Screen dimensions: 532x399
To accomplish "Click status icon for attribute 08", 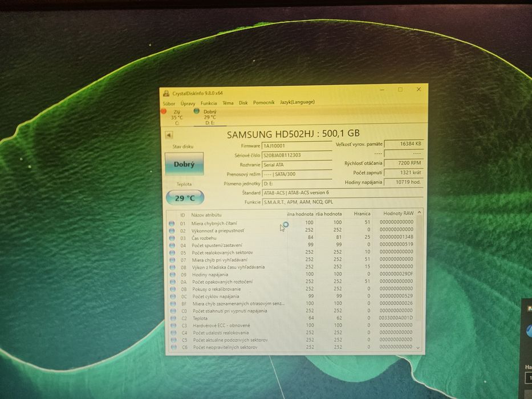I will pyautogui.click(x=172, y=267).
